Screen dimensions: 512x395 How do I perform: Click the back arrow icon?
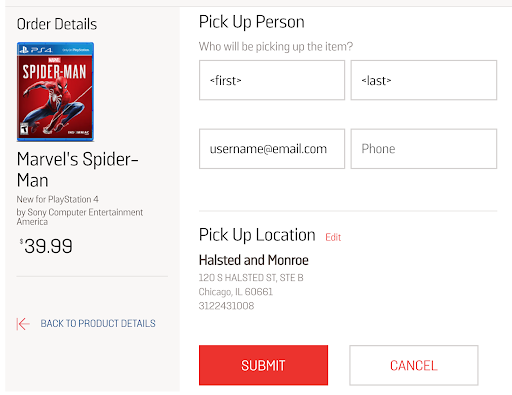(23, 324)
